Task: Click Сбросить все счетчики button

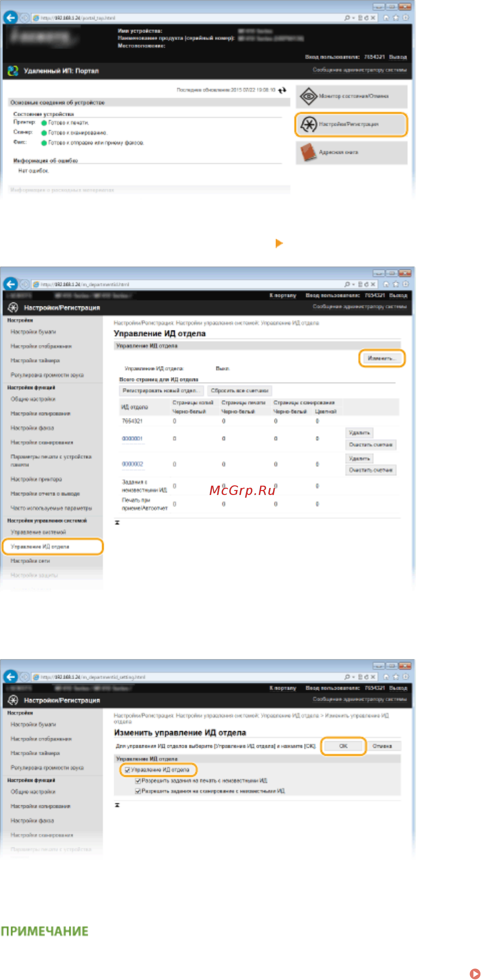Action: [240, 390]
